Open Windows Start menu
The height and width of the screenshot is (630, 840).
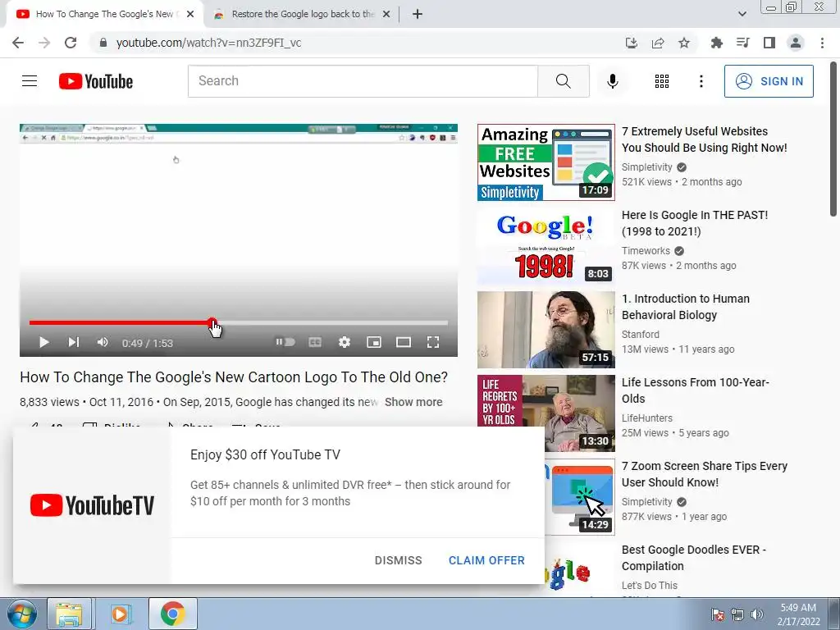[21, 614]
